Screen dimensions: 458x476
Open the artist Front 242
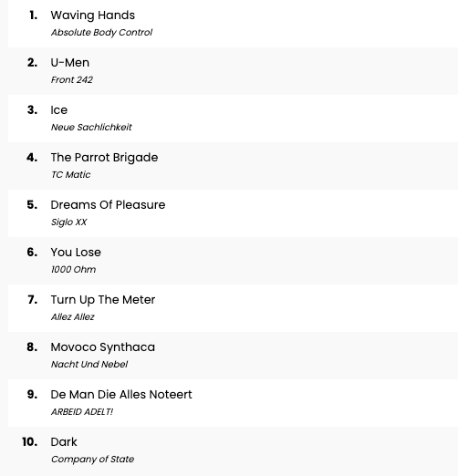(72, 79)
